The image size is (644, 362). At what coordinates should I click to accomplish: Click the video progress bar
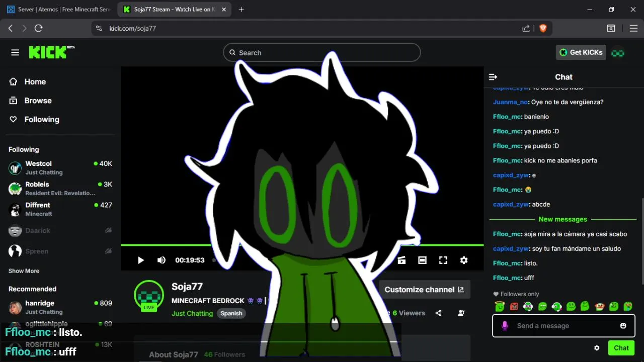point(302,245)
